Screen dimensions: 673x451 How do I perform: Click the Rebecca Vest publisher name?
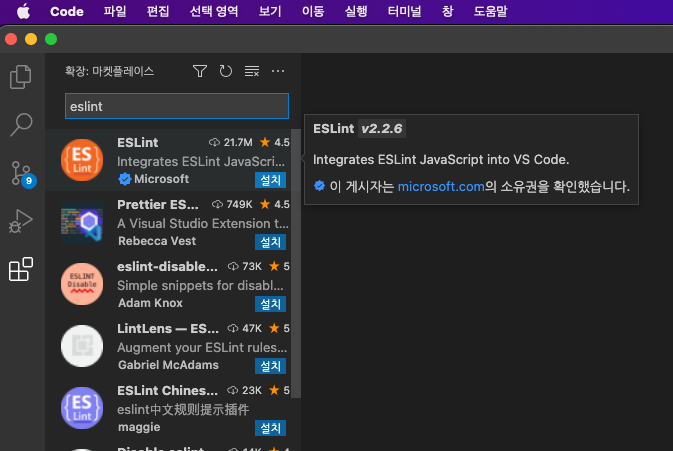157,241
